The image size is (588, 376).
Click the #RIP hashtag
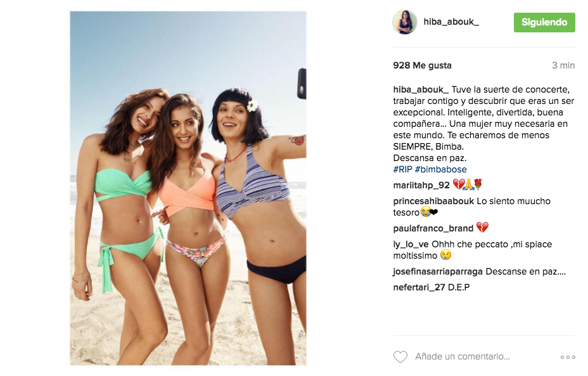[x=403, y=169]
